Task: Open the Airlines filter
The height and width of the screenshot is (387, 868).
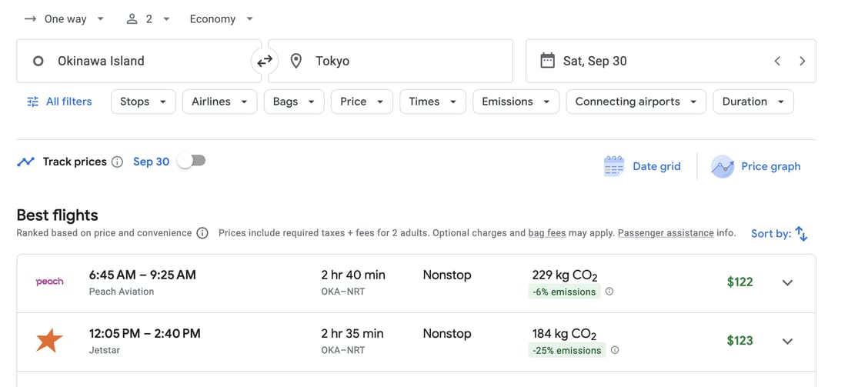Action: click(x=219, y=102)
